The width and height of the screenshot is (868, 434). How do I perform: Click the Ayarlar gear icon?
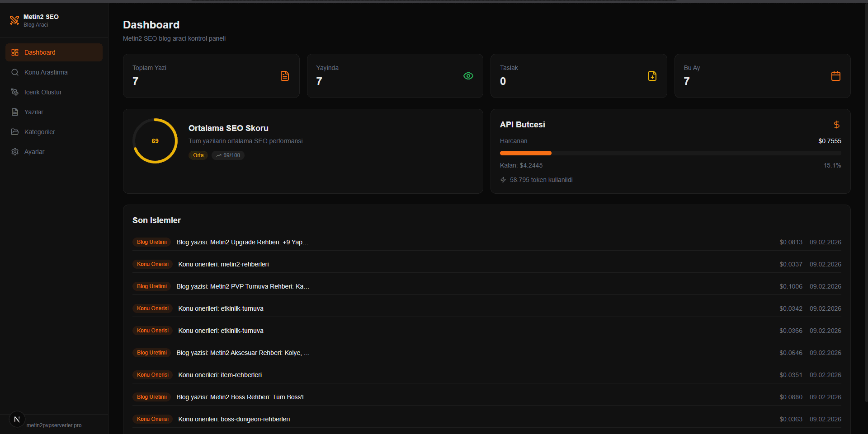click(x=15, y=152)
